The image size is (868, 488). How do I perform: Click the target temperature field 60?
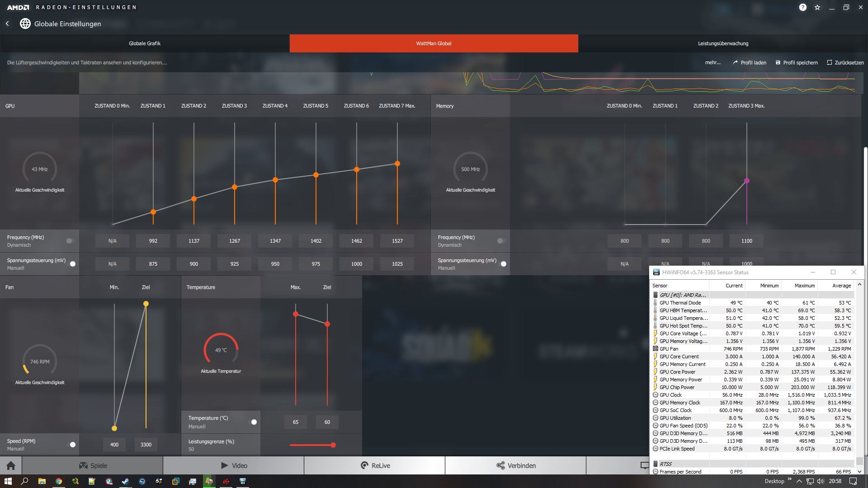point(327,422)
